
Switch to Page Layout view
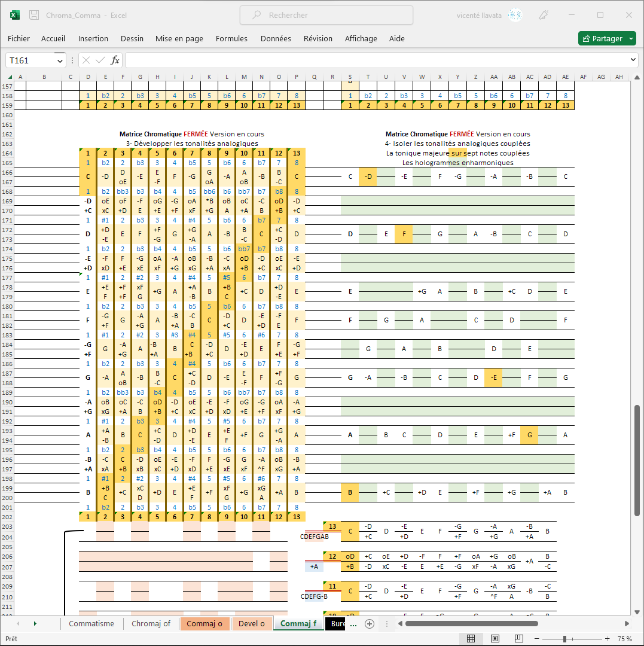[495, 639]
